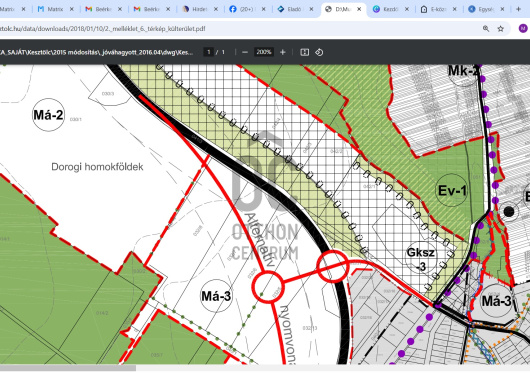The image size is (530, 390).
Task: Close the second Matrix tab
Action: point(72,9)
